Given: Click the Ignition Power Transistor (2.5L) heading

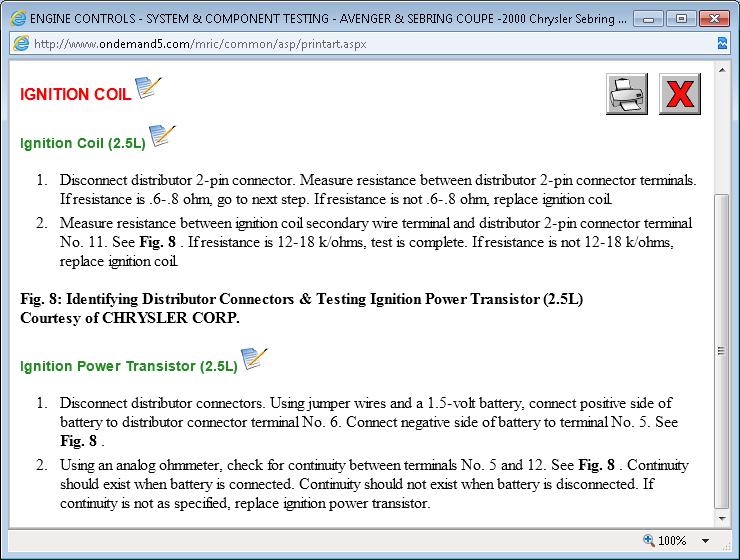Looking at the screenshot, I should [x=129, y=366].
